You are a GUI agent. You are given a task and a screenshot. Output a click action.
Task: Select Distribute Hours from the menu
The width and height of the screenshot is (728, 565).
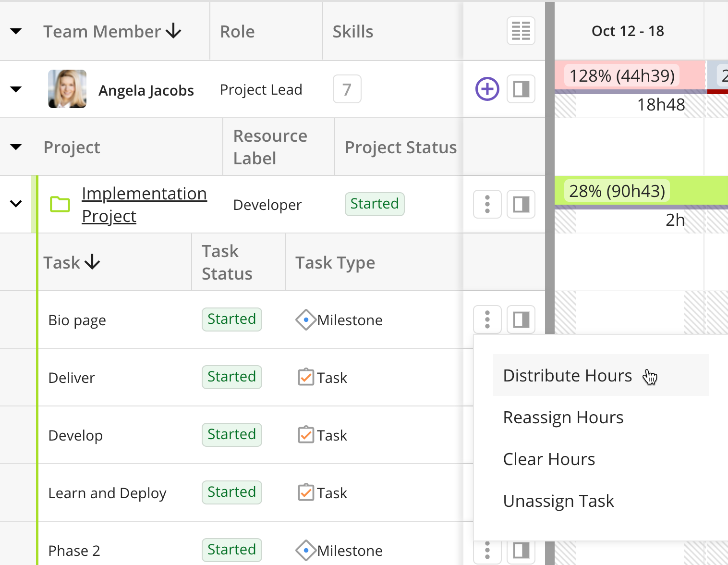coord(567,375)
